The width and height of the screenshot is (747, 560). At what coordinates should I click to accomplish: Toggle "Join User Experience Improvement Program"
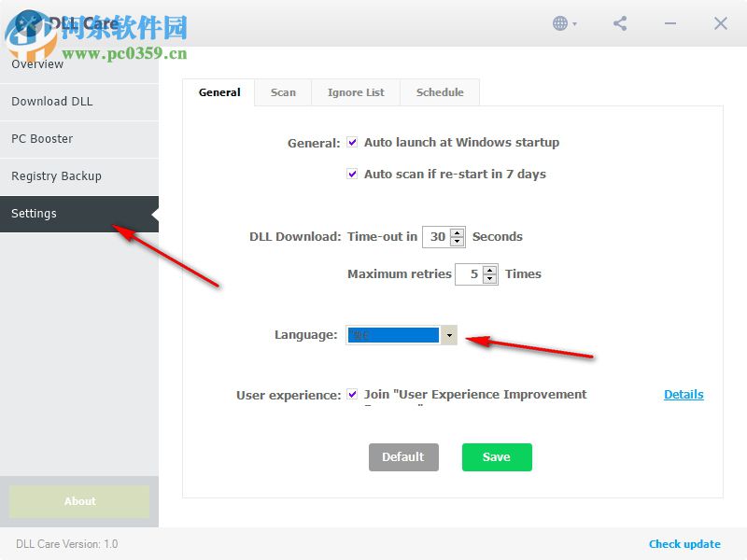352,394
